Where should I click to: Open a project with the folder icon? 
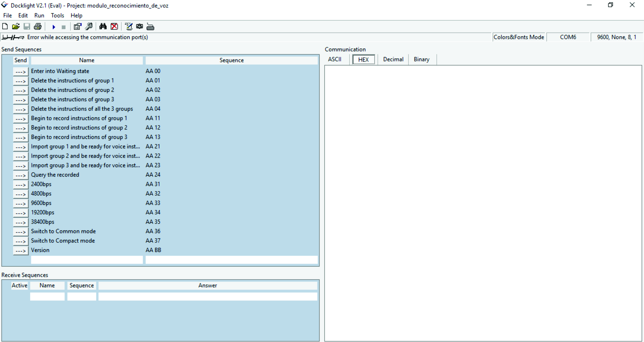point(16,26)
